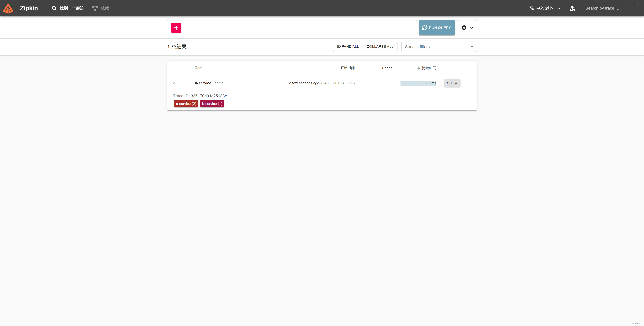Image resolution: width=644 pixels, height=326 pixels.
Task: Click the settings gear icon
Action: (x=464, y=28)
